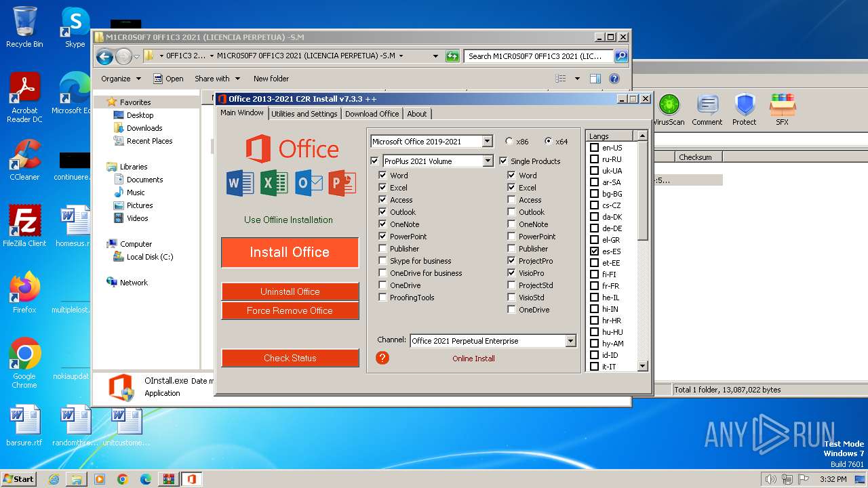This screenshot has width=868, height=488.
Task: Enable the Publisher checkbox under ProPlus
Action: point(383,249)
